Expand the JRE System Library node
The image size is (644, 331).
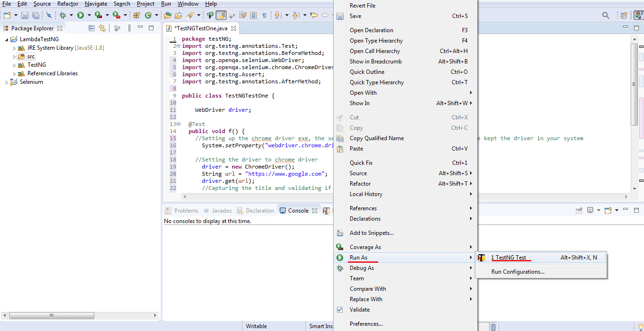pyautogui.click(x=14, y=48)
